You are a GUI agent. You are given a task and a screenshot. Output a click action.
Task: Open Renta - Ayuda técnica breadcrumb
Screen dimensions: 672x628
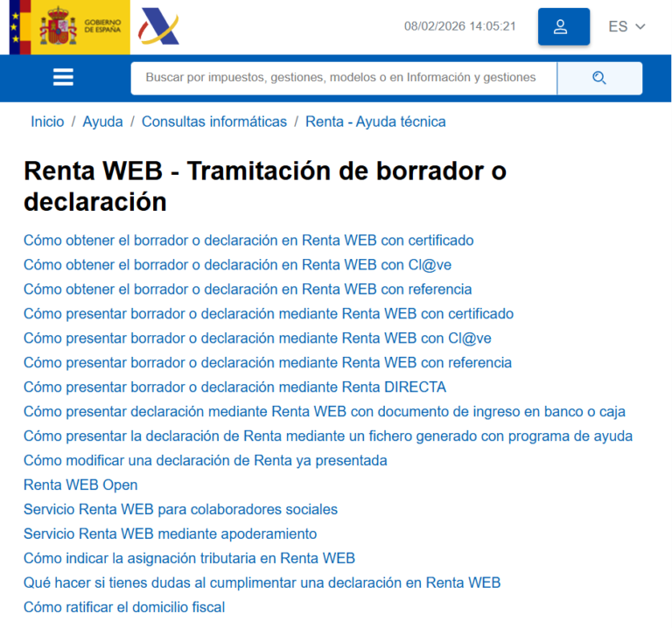[x=375, y=122]
